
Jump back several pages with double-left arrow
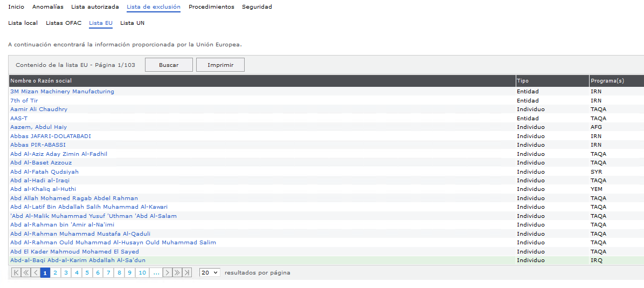pos(26,273)
